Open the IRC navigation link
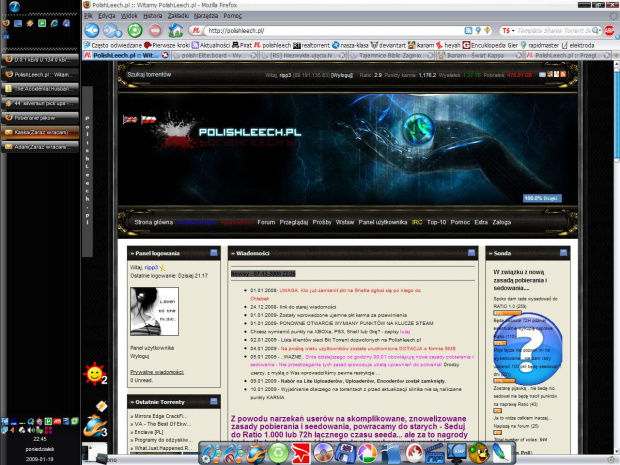The width and height of the screenshot is (620, 465). (417, 222)
